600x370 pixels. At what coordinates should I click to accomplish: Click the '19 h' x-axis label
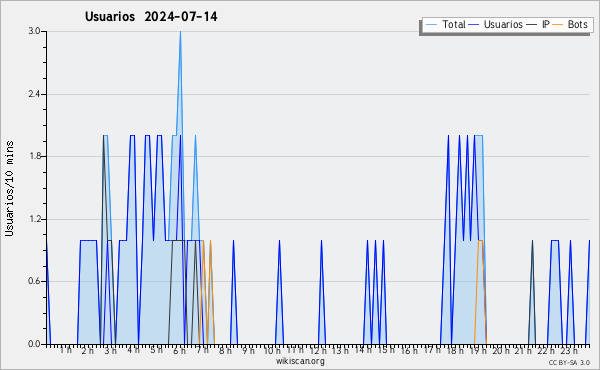(x=478, y=351)
